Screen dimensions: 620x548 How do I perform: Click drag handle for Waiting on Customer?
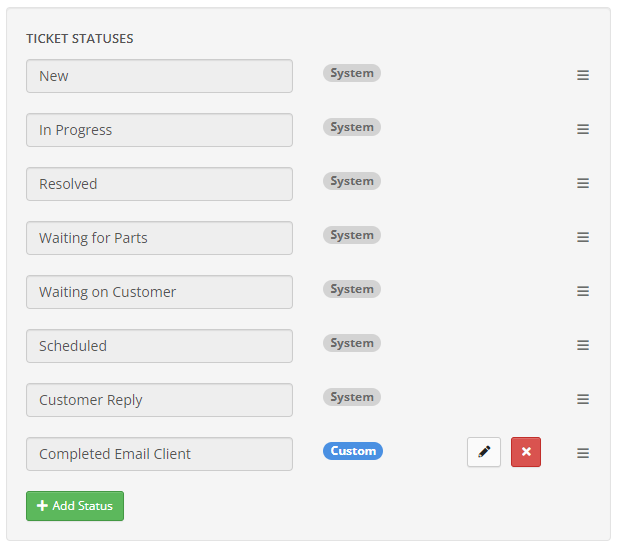pos(583,291)
